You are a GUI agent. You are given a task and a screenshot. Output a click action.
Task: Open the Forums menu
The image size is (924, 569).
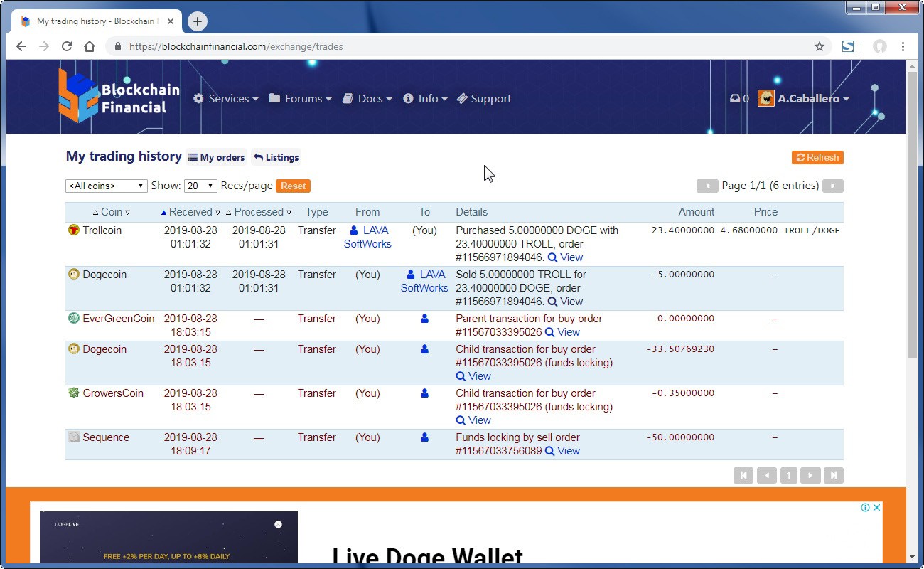pos(301,99)
